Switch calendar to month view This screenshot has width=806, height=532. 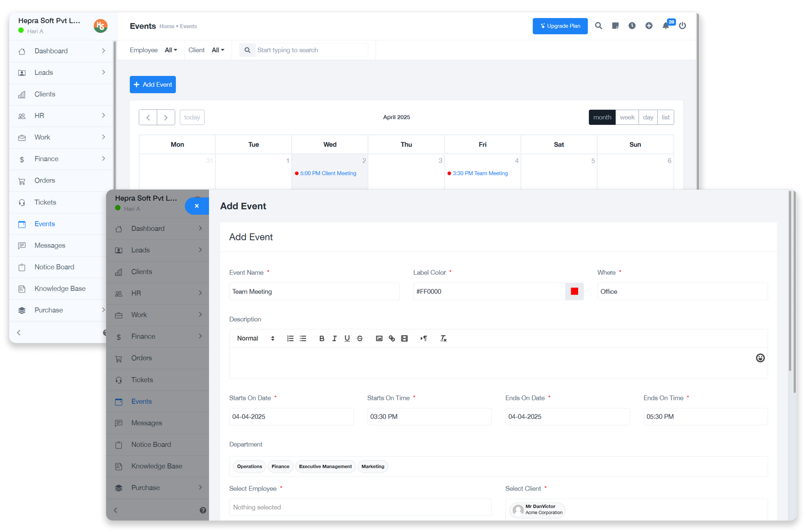(602, 117)
